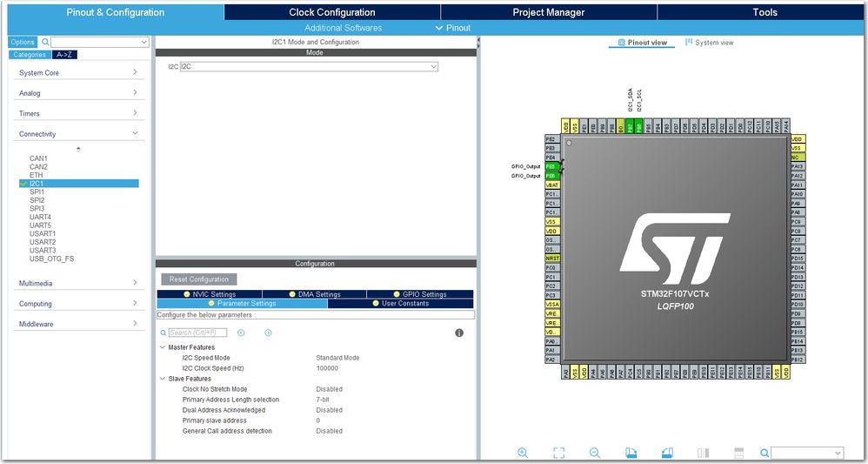868x464 pixels.
Task: Zoom out of the pinout view
Action: 595,453
